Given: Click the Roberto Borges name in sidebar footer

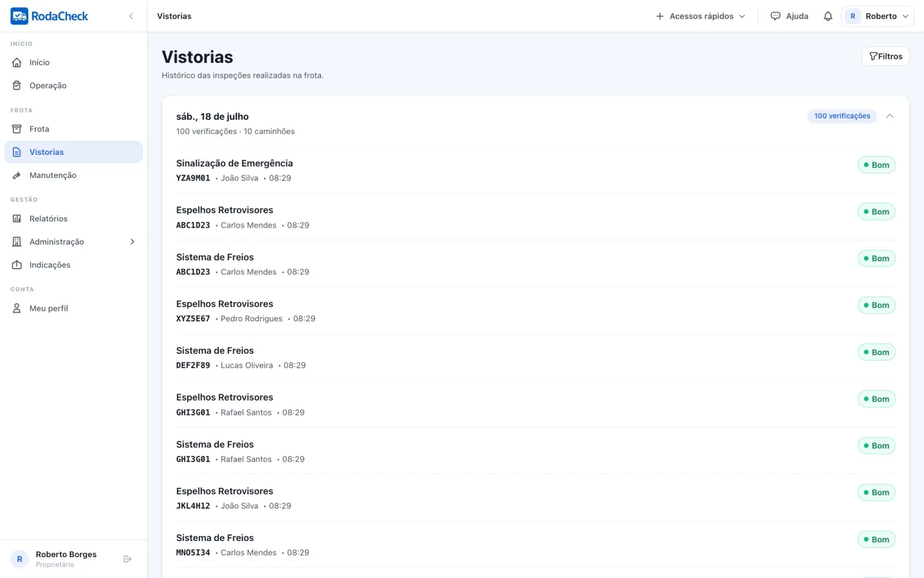Looking at the screenshot, I should [66, 554].
